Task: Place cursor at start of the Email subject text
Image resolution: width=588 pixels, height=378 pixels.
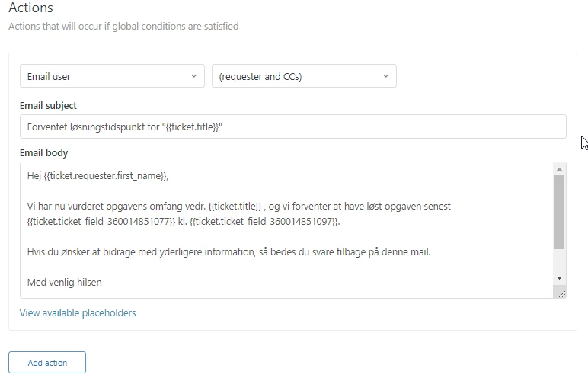Action: (27, 127)
